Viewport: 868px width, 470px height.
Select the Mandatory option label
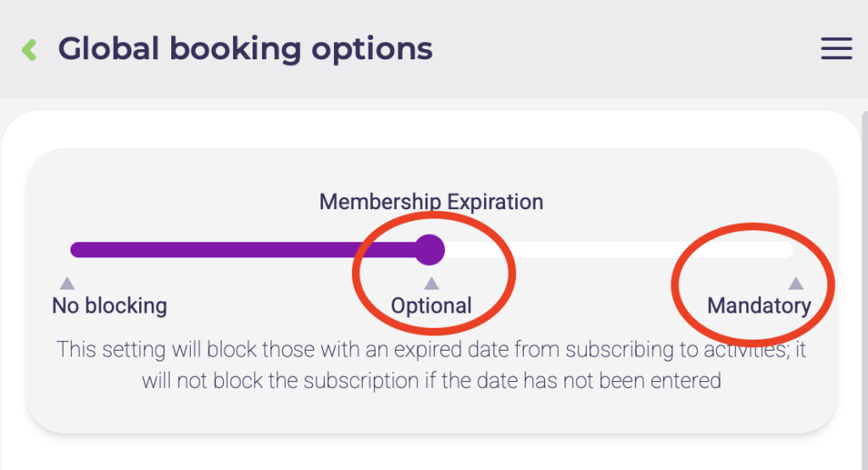tap(759, 306)
